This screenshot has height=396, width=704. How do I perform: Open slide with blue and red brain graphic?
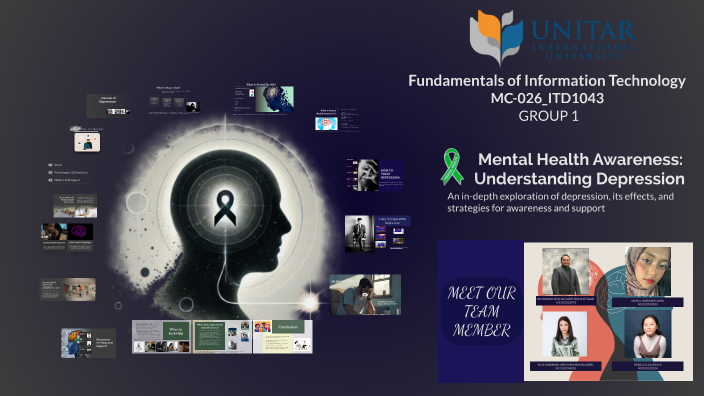click(x=337, y=120)
